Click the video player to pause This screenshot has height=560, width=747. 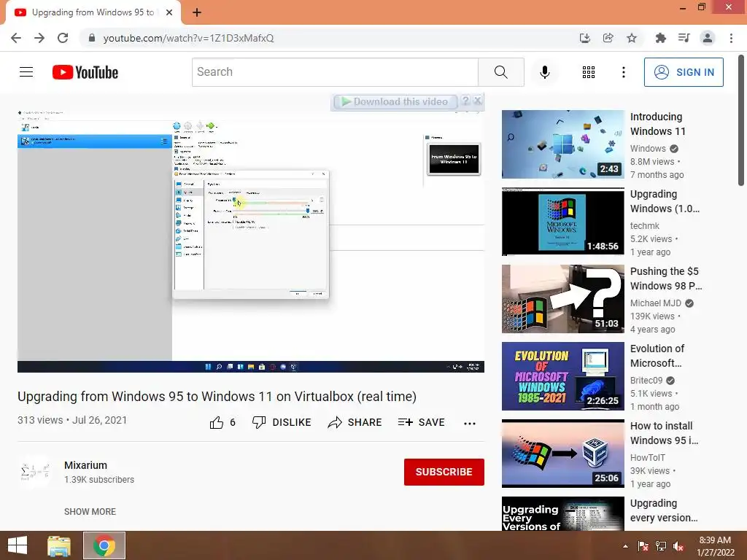[x=251, y=241]
